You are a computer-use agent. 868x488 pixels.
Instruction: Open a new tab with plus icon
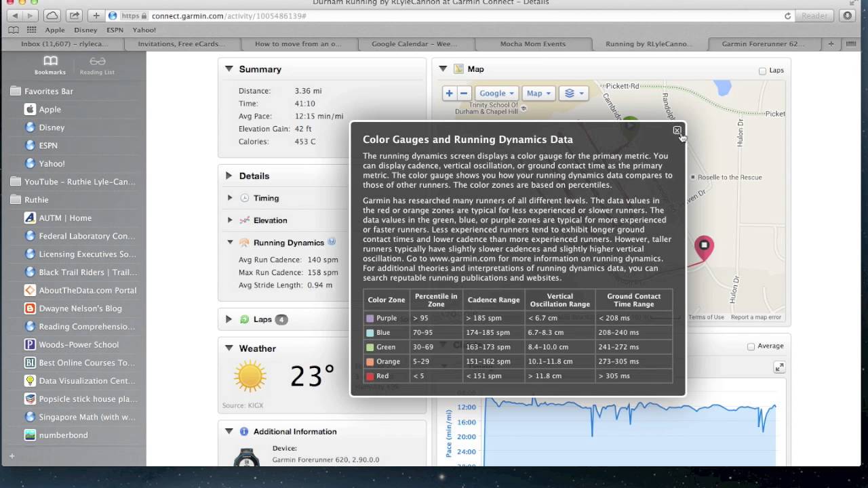point(831,44)
